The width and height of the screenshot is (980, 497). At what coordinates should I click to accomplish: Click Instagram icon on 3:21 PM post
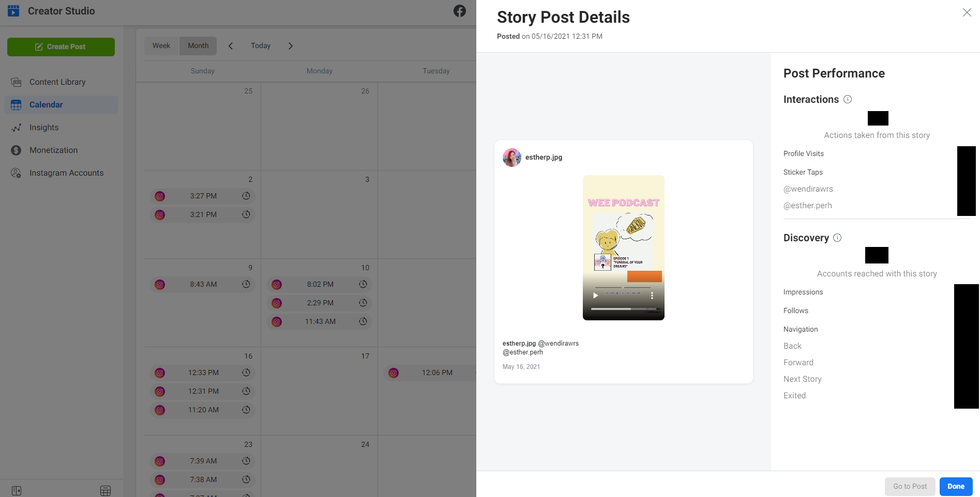point(160,215)
